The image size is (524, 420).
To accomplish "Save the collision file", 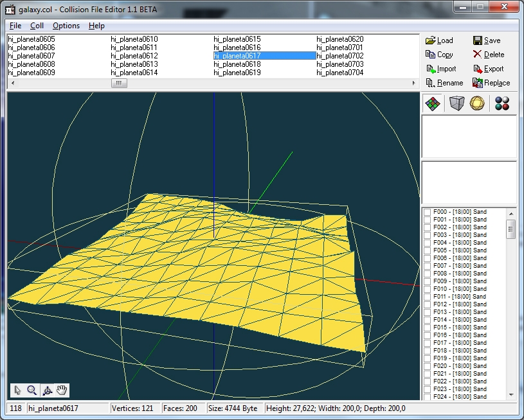I will click(487, 40).
